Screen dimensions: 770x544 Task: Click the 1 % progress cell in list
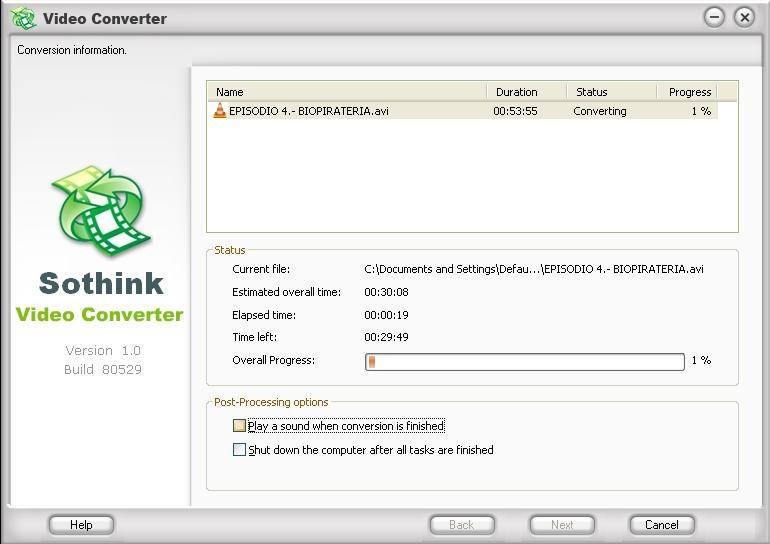(701, 111)
